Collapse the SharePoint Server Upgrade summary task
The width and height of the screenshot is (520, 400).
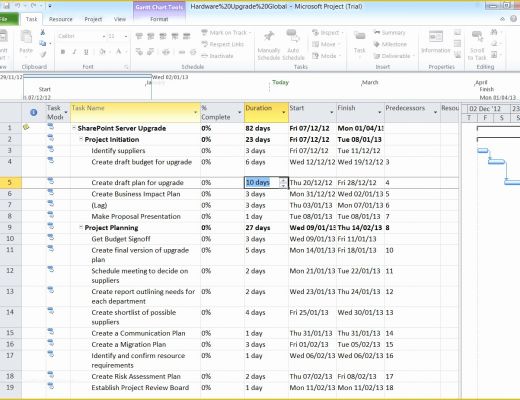pos(74,128)
